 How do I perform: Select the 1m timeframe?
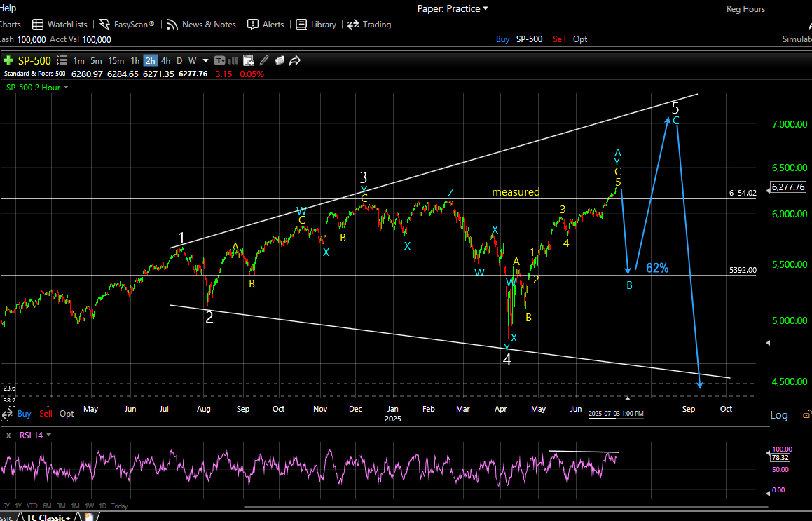[x=78, y=60]
